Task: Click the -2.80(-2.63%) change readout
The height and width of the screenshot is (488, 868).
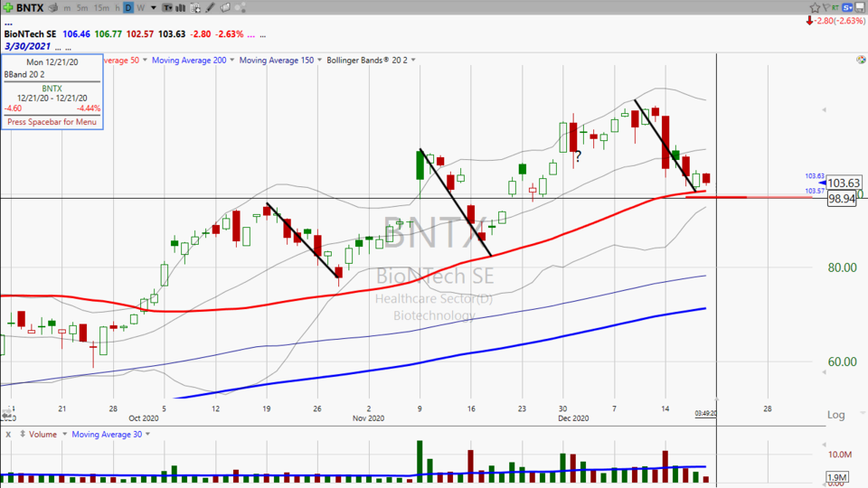Action: (840, 21)
